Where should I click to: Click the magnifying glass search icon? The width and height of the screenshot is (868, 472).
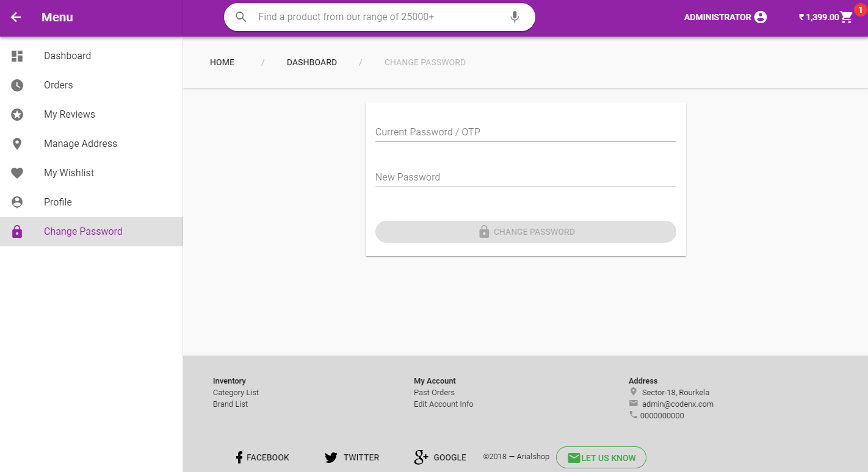click(241, 17)
